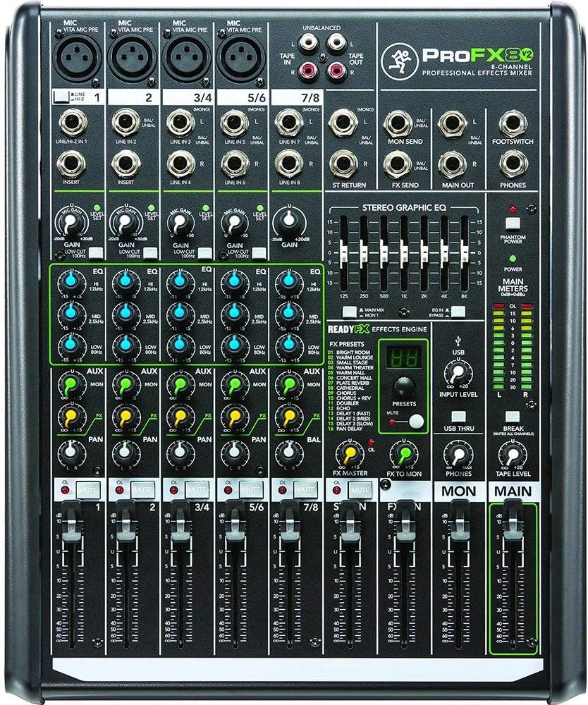Enable channel 2 Low Cut 100Hz switch
Image resolution: width=588 pixels, height=705 pixels.
tap(151, 253)
